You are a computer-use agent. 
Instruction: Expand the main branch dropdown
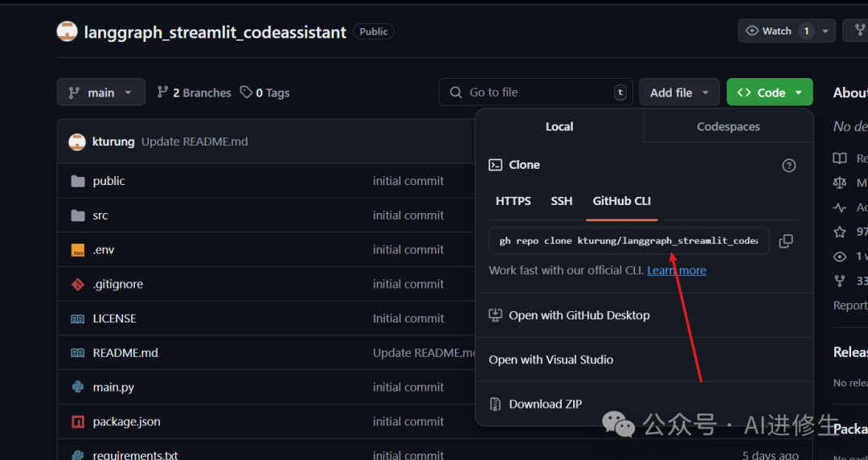[x=101, y=92]
